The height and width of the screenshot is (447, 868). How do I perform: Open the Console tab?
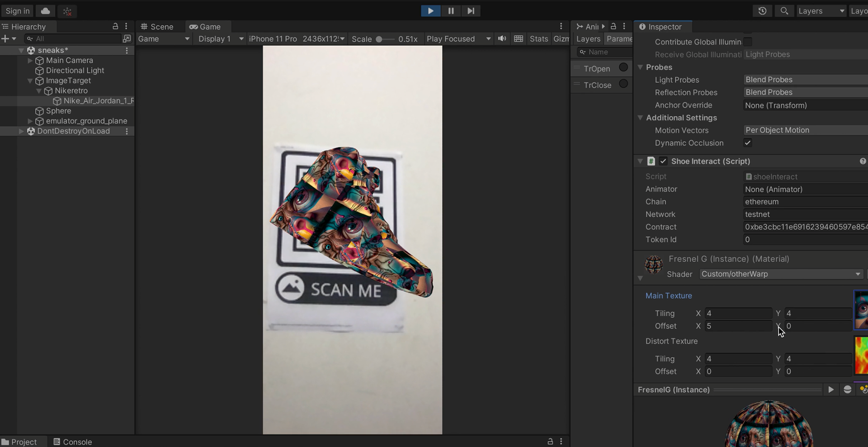tap(73, 442)
